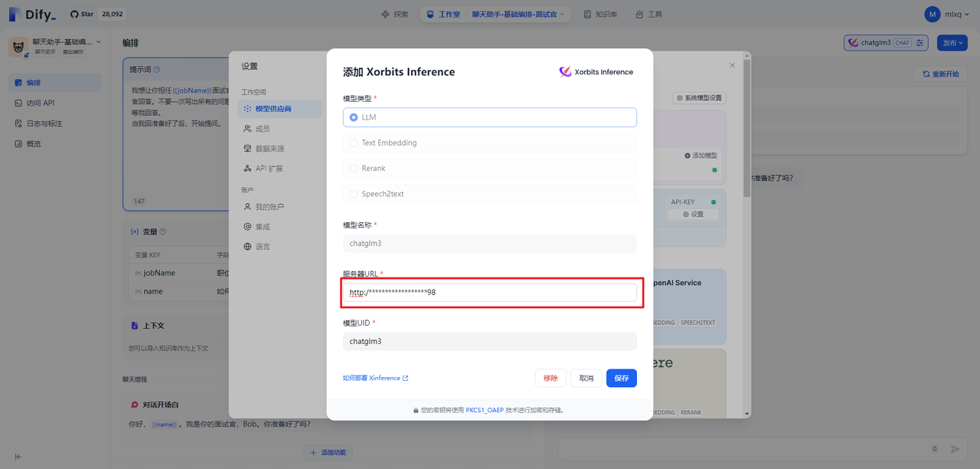This screenshot has width=980, height=469.
Task: Click the Restart (重新开始) button
Action: [x=941, y=74]
